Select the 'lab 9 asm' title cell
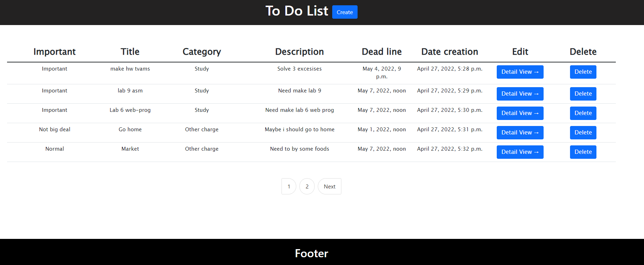This screenshot has height=265, width=644. coord(130,91)
